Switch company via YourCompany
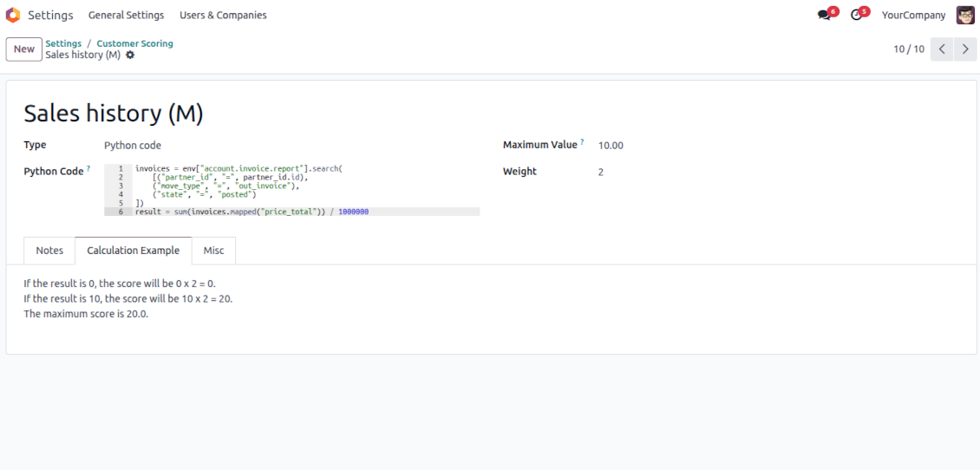 pyautogui.click(x=913, y=15)
